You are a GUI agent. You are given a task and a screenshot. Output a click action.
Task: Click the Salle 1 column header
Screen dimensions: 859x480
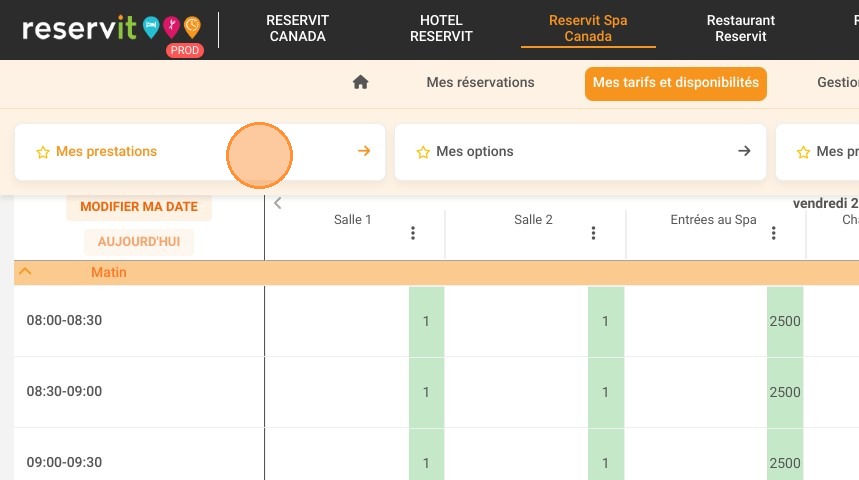[x=353, y=220]
